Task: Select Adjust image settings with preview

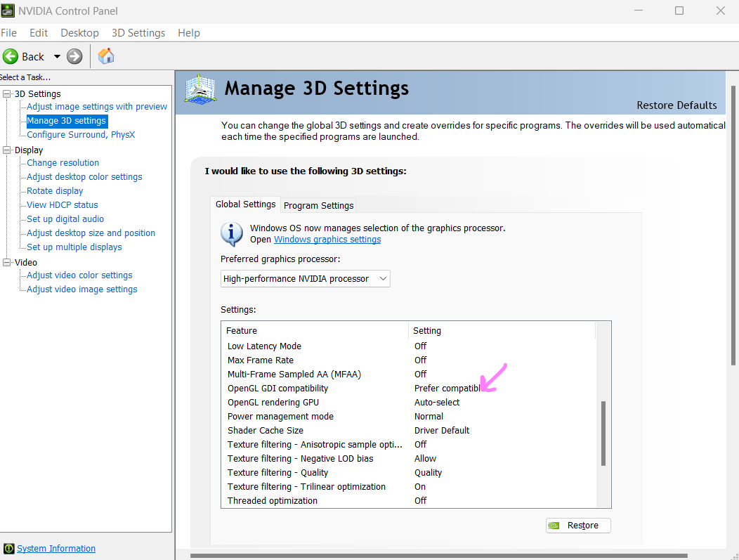Action: (x=97, y=107)
